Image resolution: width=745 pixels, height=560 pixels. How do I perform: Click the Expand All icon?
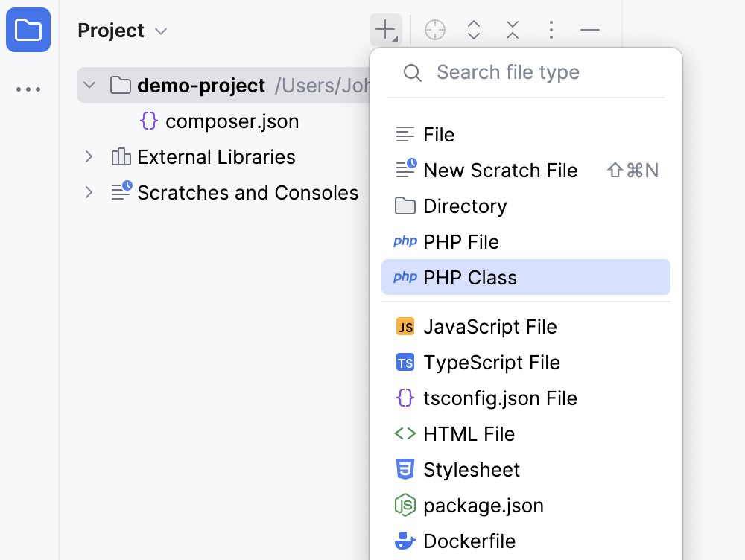click(474, 30)
